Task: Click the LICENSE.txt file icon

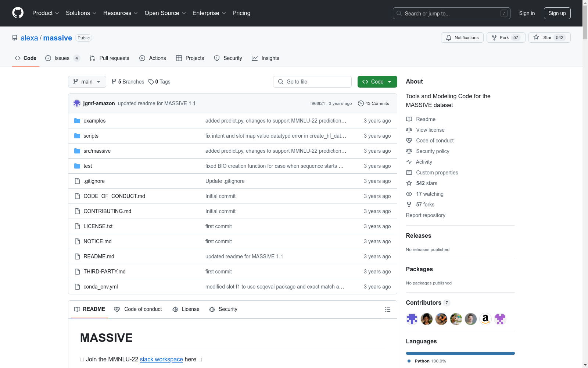Action: click(x=77, y=226)
